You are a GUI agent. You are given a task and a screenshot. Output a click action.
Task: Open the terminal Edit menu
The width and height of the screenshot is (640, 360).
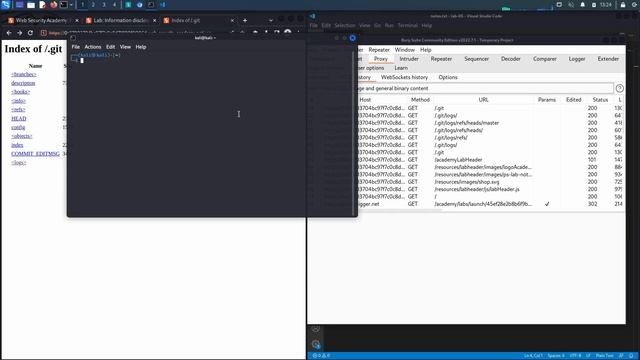(111, 47)
